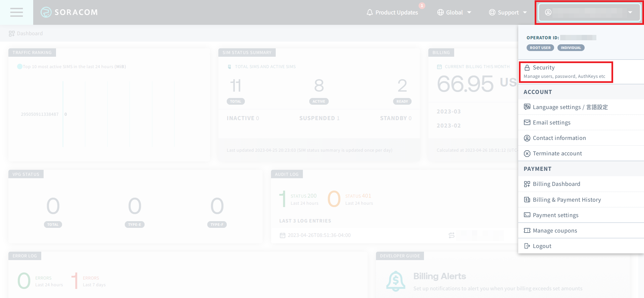Select Contact information from account menu
Screen dimensions: 644x298
(559, 138)
